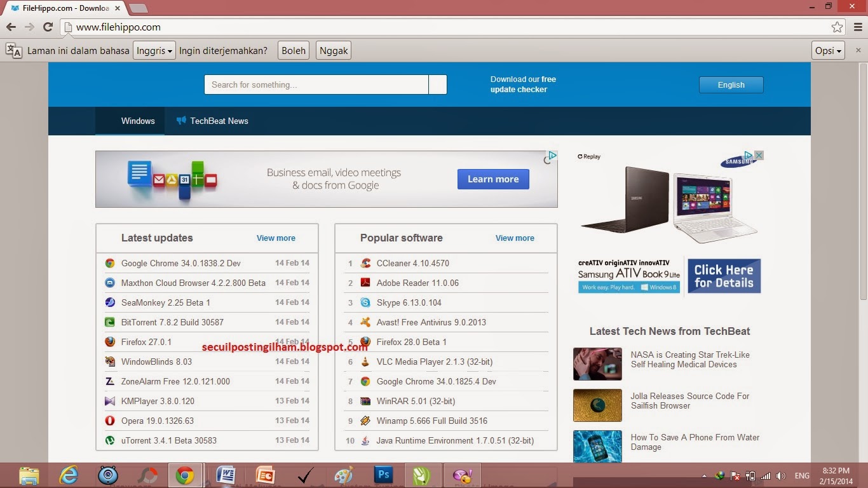Click the CCleaner 4.10.4570 icon
Viewport: 868px width, 488px height.
[x=365, y=263]
